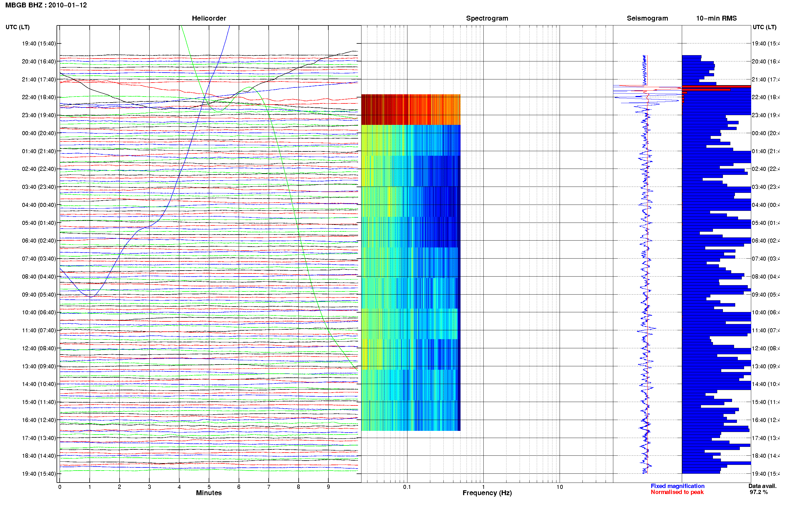This screenshot has width=812, height=508.
Task: Click the bottom-left '19:40 (15:40)' time label
Action: [x=39, y=474]
